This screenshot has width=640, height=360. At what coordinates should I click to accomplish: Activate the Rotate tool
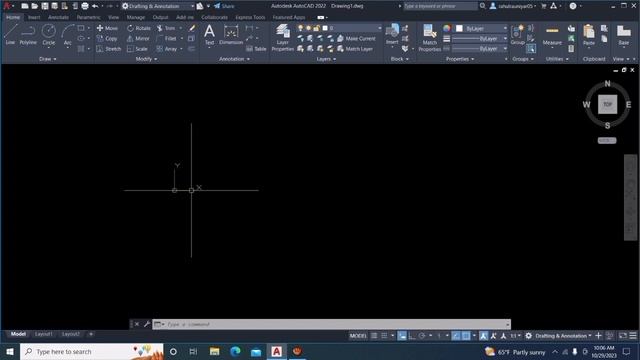point(139,28)
